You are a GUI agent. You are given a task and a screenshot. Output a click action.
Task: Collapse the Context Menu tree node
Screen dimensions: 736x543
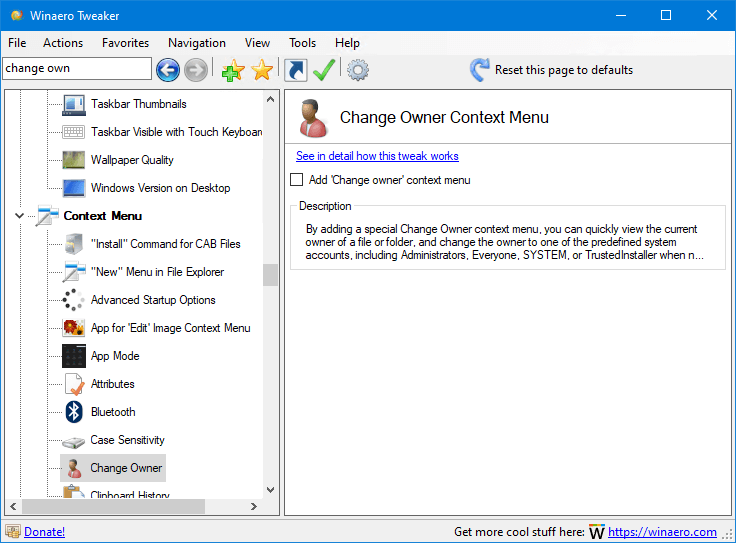pos(20,216)
